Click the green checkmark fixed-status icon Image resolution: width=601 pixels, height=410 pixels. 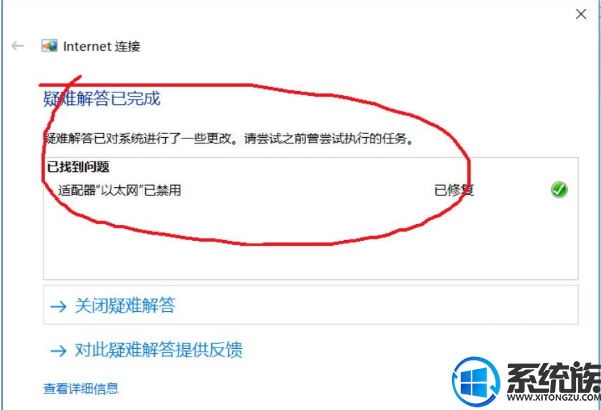click(559, 190)
